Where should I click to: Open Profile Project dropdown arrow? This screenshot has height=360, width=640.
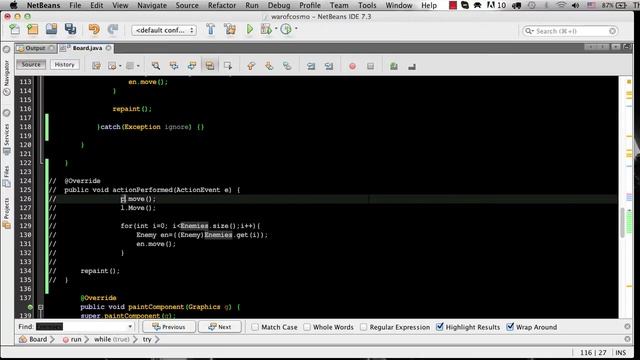[x=296, y=29]
